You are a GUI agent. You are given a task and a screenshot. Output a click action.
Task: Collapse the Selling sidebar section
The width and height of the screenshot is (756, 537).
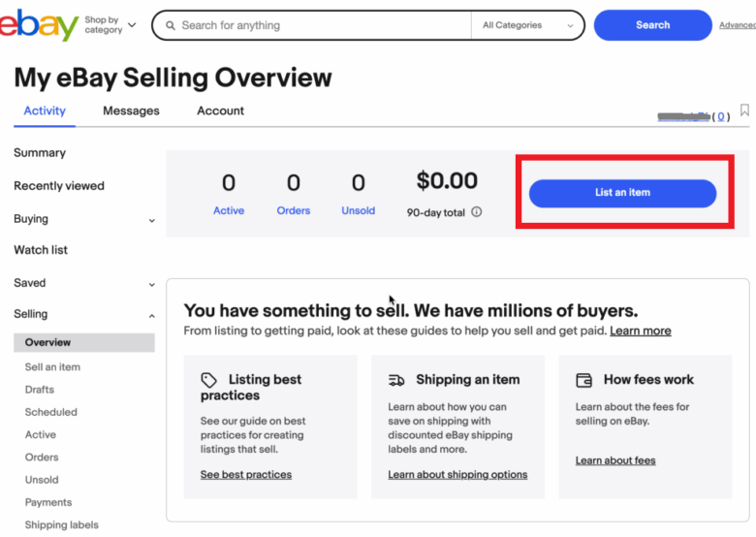(x=151, y=315)
